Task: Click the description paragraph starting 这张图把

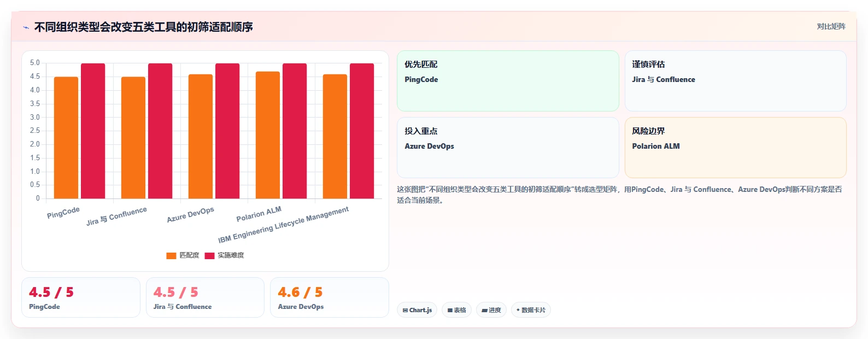Action: pyautogui.click(x=620, y=195)
